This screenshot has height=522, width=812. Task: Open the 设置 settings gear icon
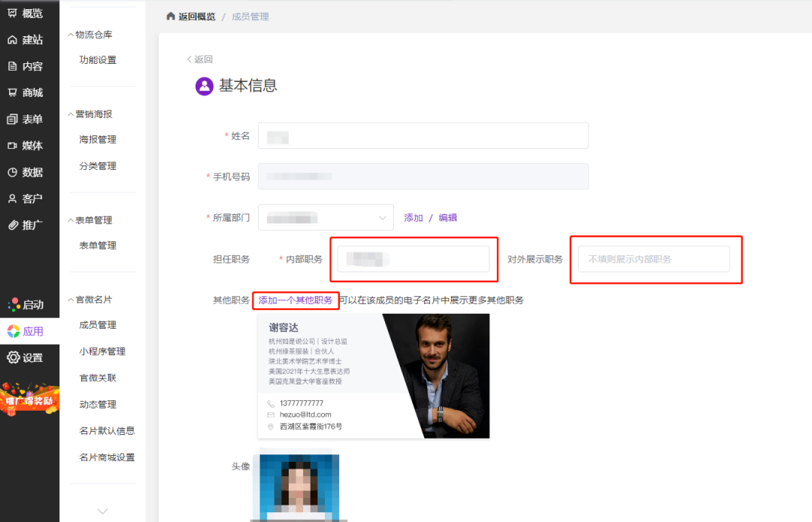click(x=14, y=357)
